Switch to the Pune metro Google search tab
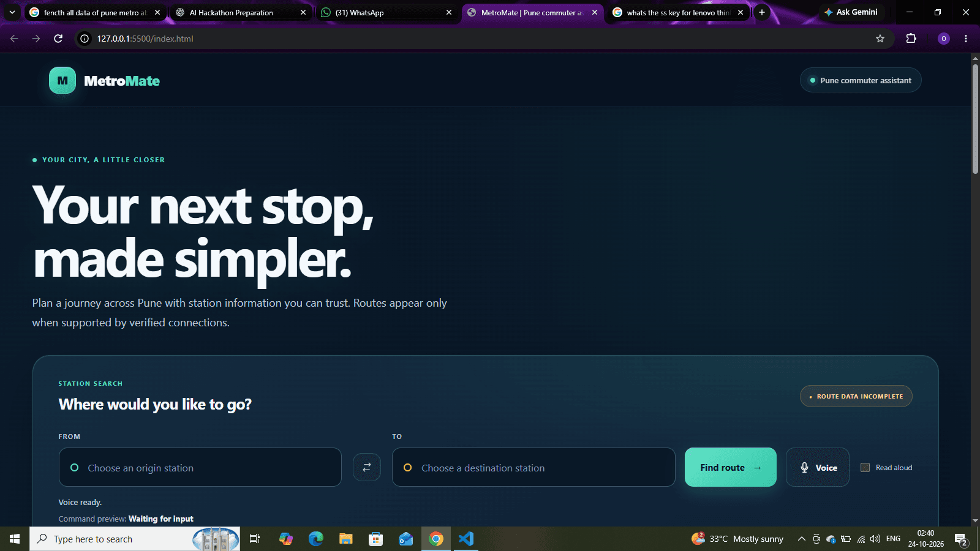 (x=95, y=12)
